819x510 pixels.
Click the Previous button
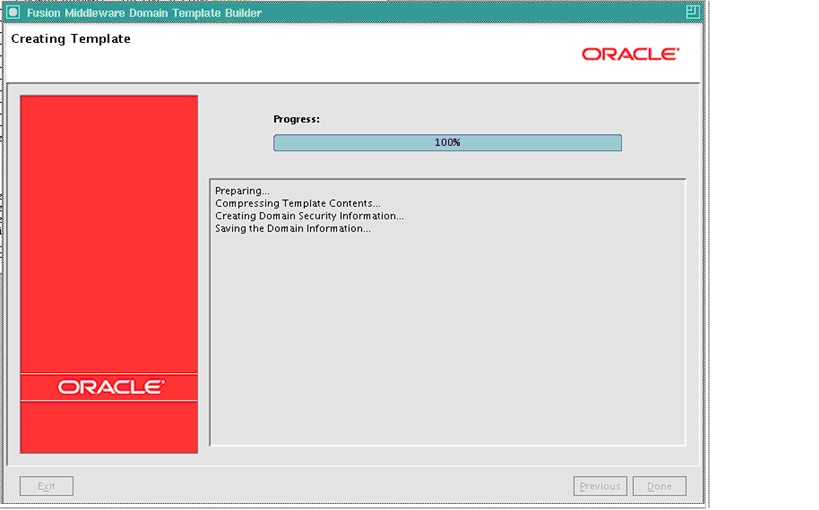coord(600,486)
